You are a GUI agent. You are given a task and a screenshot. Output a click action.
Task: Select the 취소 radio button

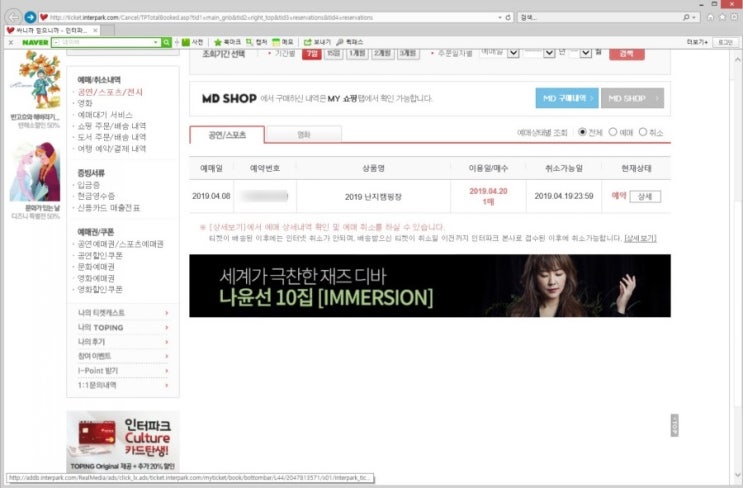coord(643,132)
